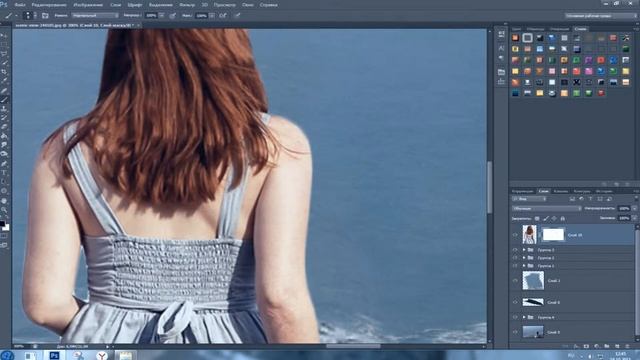Open Yandex browser from the taskbar

coord(102,356)
